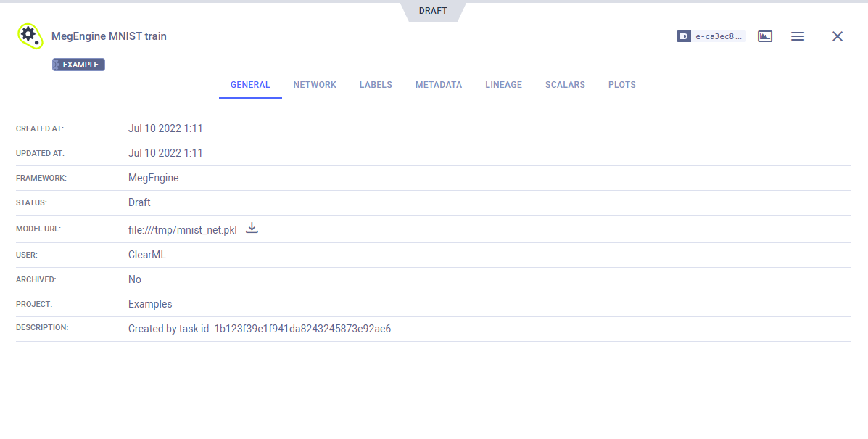Click the task id in the description

click(x=302, y=329)
